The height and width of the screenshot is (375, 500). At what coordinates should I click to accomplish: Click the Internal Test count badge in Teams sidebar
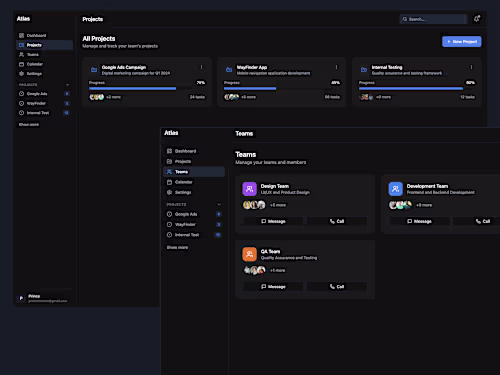pos(218,235)
